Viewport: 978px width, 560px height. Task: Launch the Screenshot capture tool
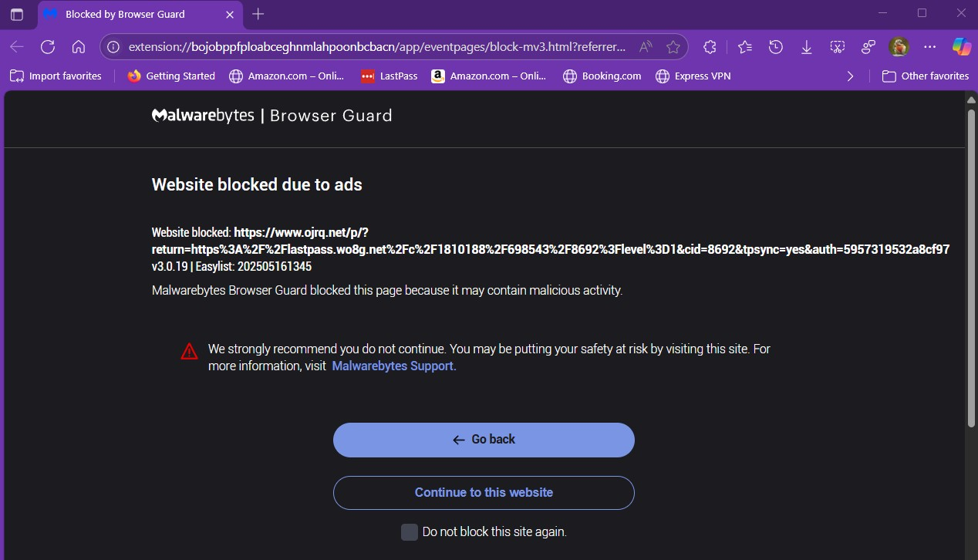838,47
